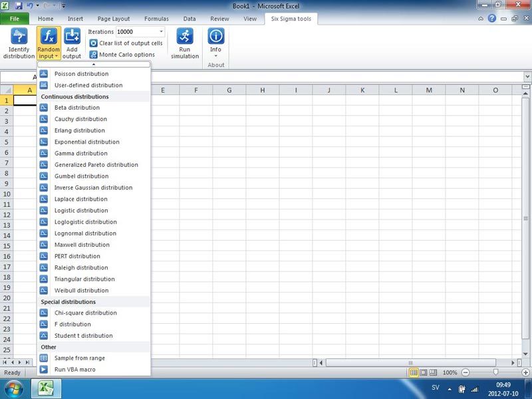Pick Gamma distribution icon
This screenshot has height=399, width=532.
[43, 154]
